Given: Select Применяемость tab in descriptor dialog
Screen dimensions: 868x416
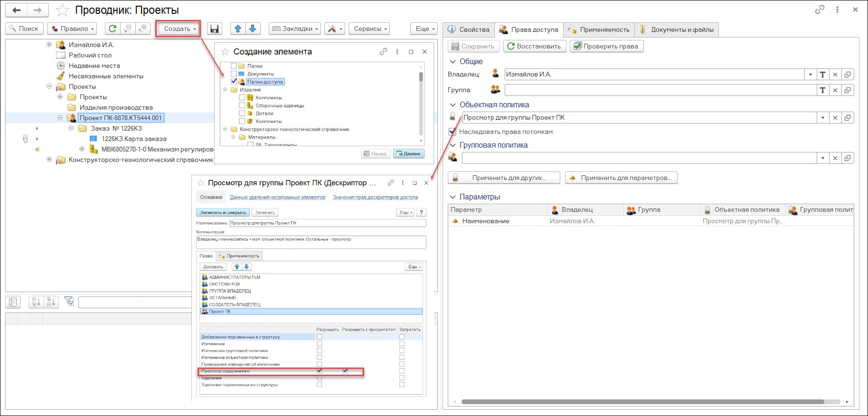Looking at the screenshot, I should point(239,255).
